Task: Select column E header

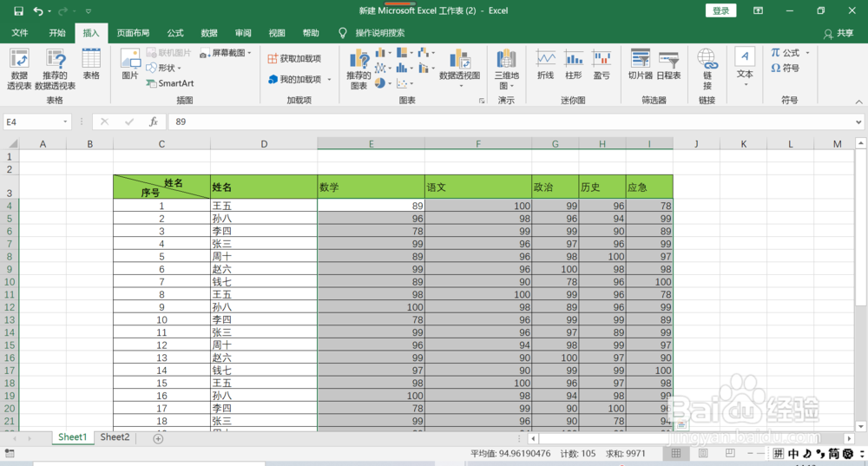Action: [x=371, y=144]
